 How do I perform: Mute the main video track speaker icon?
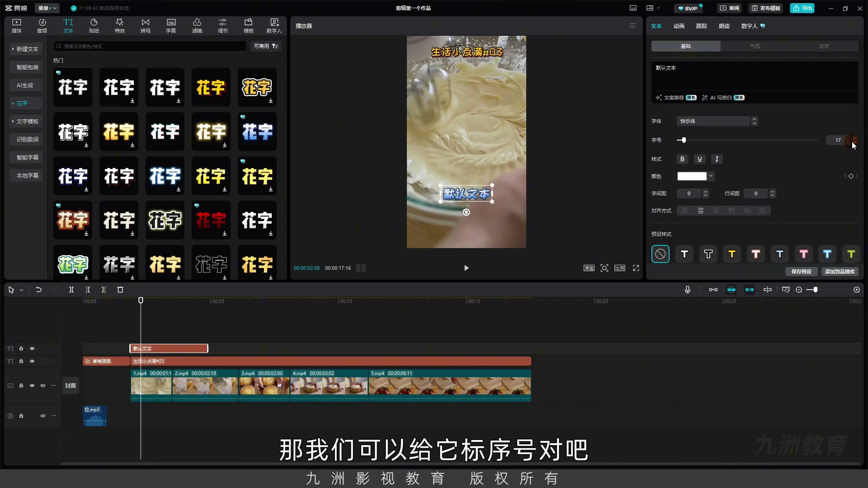(x=43, y=385)
